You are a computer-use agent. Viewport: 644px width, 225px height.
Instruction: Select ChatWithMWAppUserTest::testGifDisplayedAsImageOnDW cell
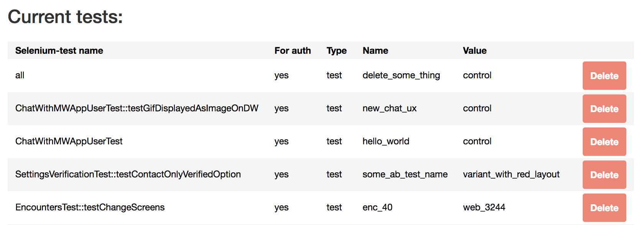[x=137, y=108]
